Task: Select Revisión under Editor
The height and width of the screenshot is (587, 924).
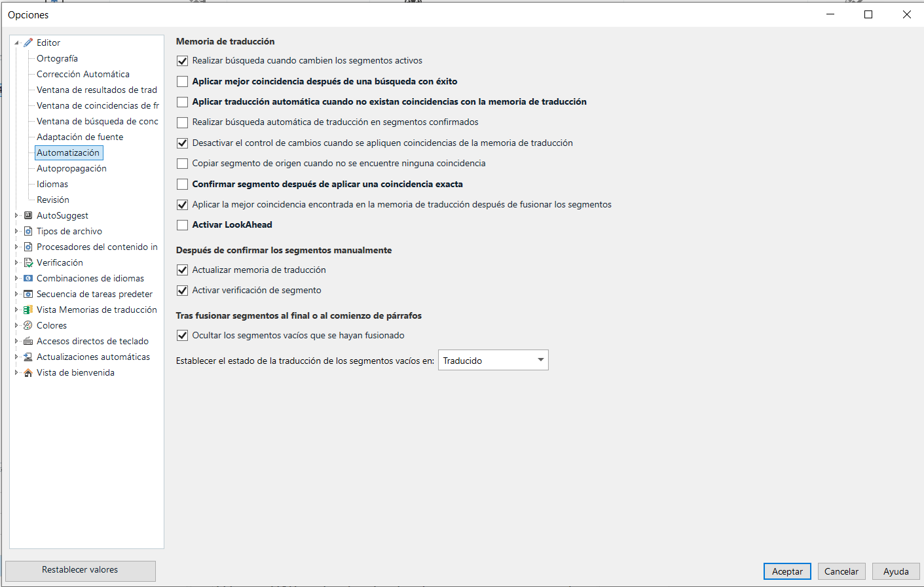Action: tap(53, 200)
